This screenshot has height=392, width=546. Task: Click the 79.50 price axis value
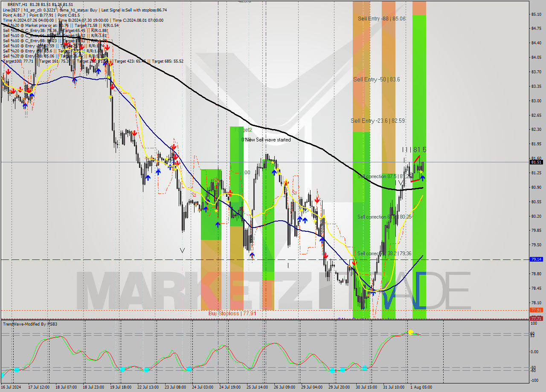[x=536, y=245]
